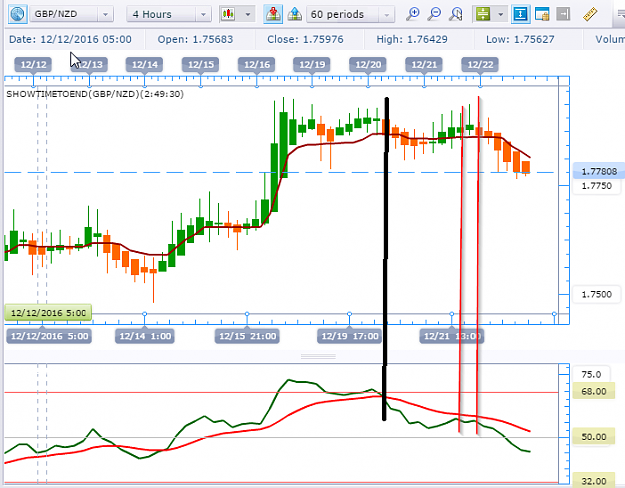Click the panel splitter grip handle
The height and width of the screenshot is (488, 625).
(x=318, y=356)
